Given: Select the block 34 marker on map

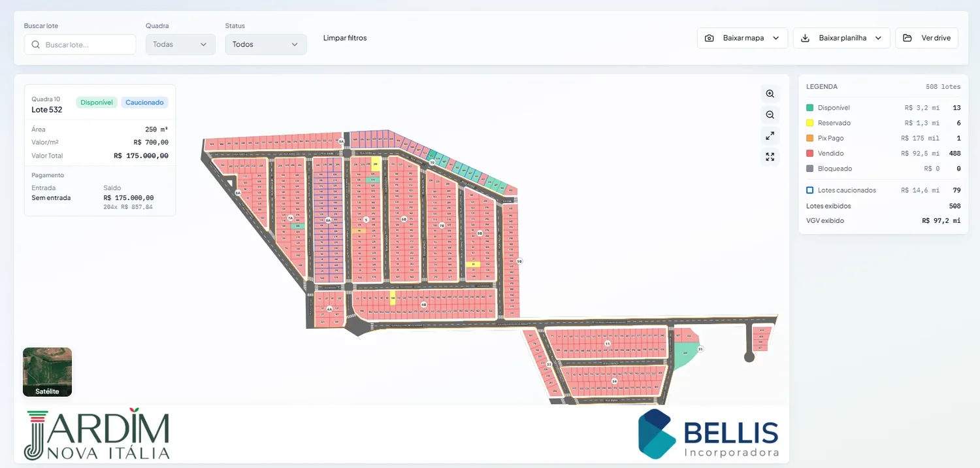Looking at the screenshot, I should click(614, 381).
